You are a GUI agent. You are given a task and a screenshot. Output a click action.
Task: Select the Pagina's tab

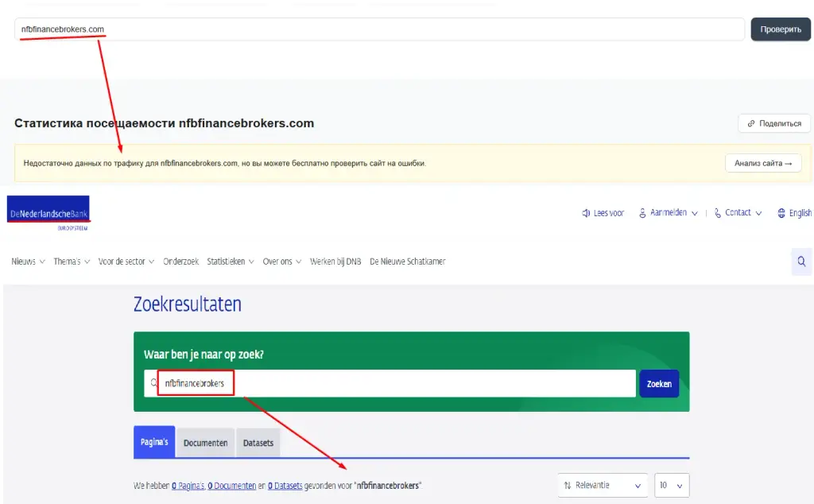pyautogui.click(x=154, y=442)
